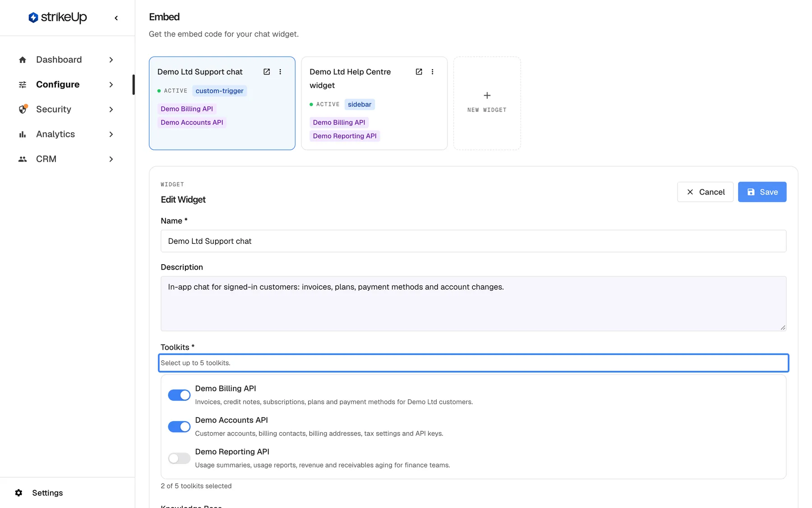Collapse the sidebar with the arrow
Viewport: 812px width, 508px height.
tap(116, 18)
